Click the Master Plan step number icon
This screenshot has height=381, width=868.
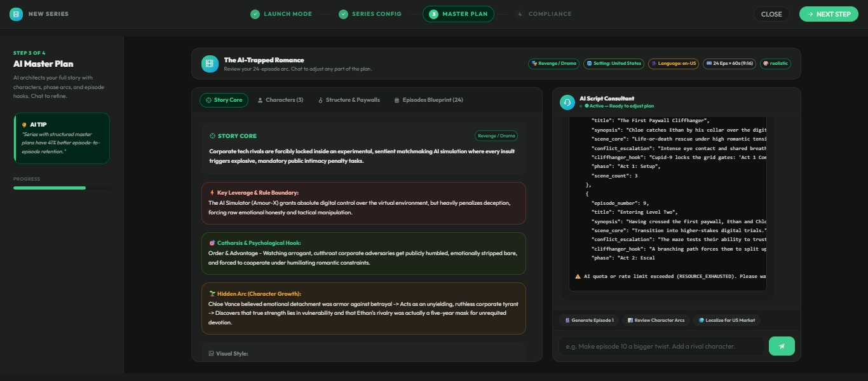[434, 14]
